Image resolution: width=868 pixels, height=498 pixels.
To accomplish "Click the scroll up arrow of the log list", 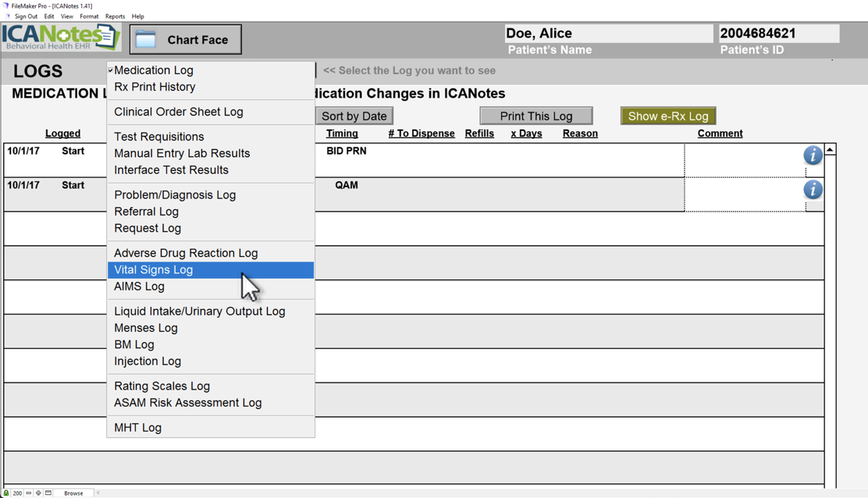I will (830, 149).
